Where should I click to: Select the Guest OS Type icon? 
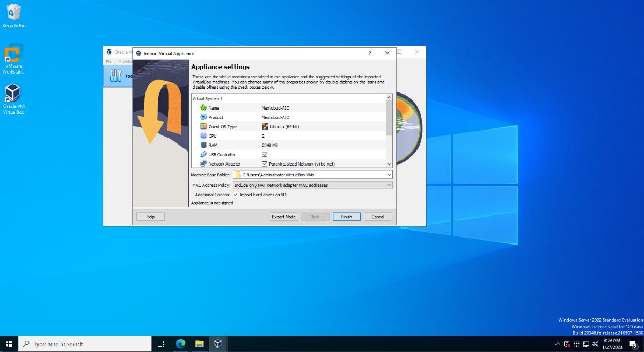(203, 127)
